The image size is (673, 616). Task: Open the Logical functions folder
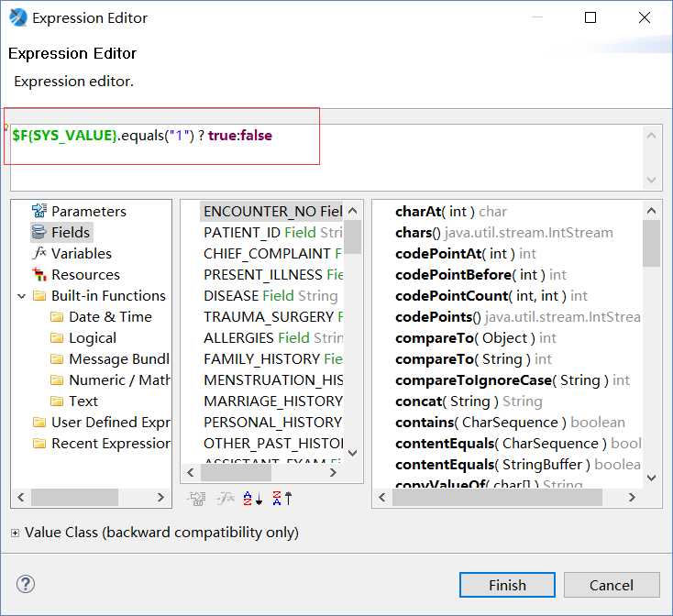click(x=83, y=337)
